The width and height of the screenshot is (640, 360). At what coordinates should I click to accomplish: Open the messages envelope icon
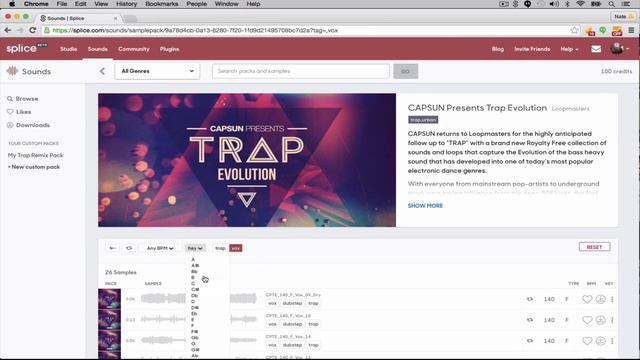[596, 49]
